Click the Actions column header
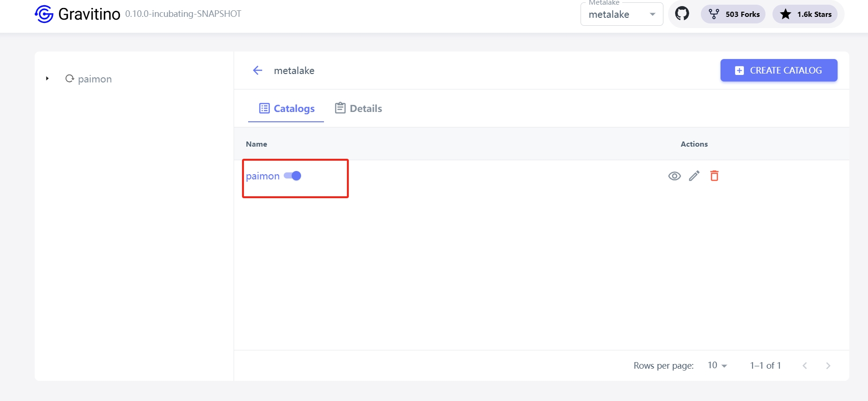This screenshot has height=401, width=868. pyautogui.click(x=694, y=144)
